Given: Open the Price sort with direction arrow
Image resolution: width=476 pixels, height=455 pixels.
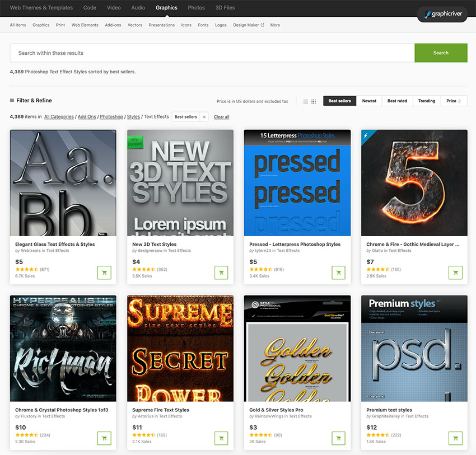Looking at the screenshot, I should click(454, 101).
